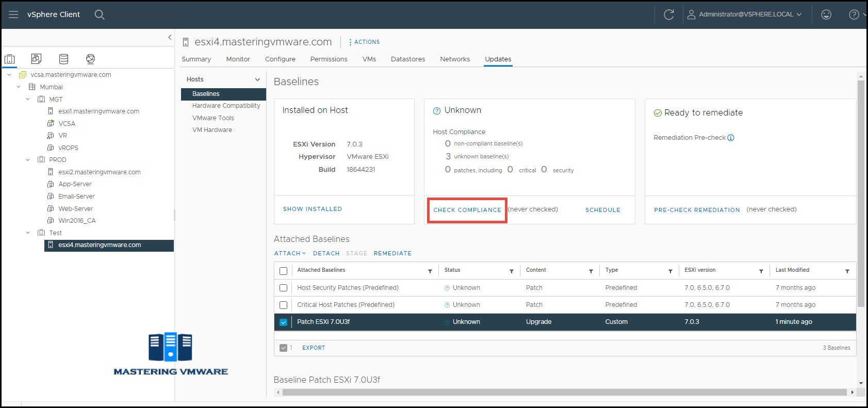
Task: Click the filter icon on Status column
Action: pyautogui.click(x=512, y=271)
